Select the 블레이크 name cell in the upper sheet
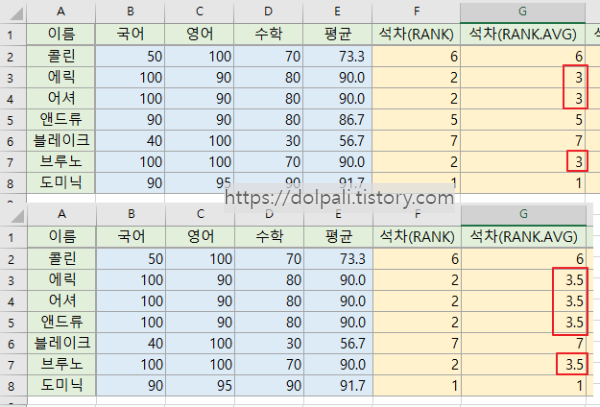600x407 pixels. (61, 141)
